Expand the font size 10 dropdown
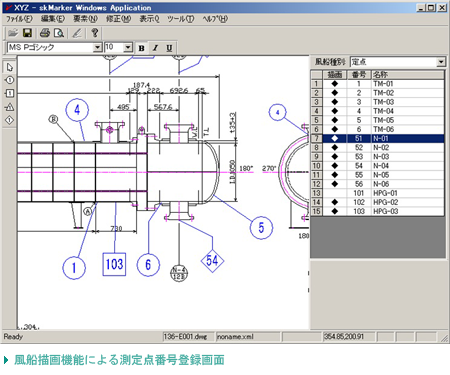The height and width of the screenshot is (375, 450). point(128,48)
